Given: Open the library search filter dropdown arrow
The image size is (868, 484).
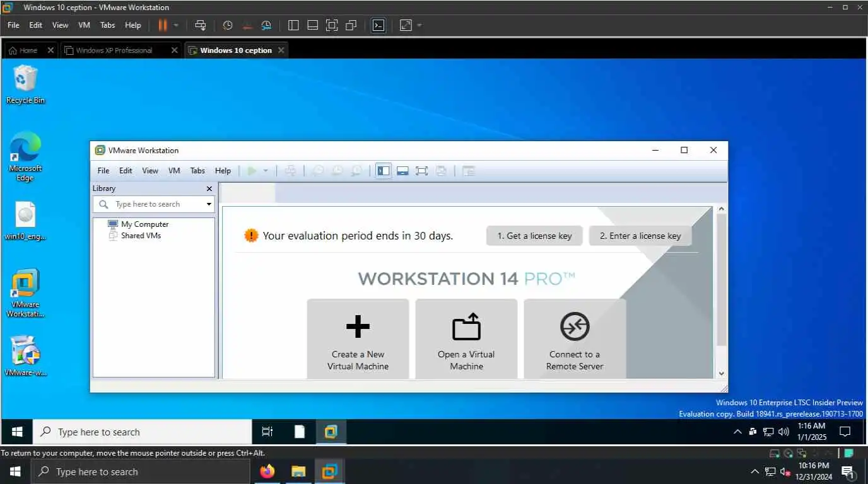Looking at the screenshot, I should tap(209, 204).
